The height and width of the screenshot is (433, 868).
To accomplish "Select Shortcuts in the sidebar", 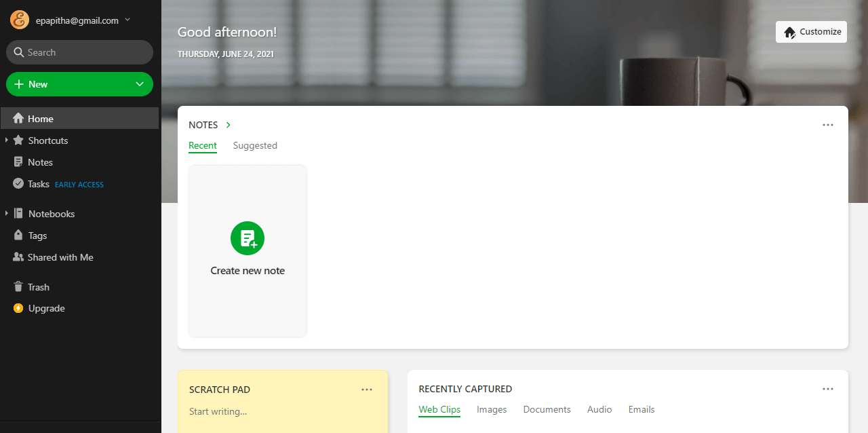I will coord(47,140).
